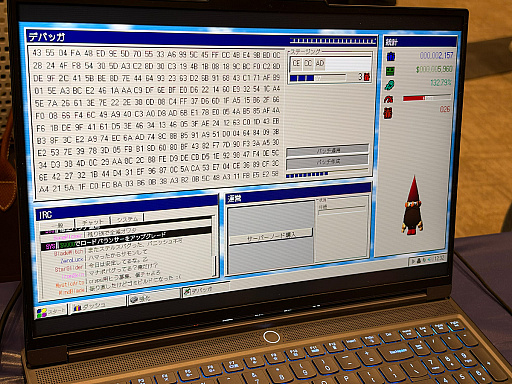Click the スタート button
The image size is (512, 384).
(x=52, y=312)
